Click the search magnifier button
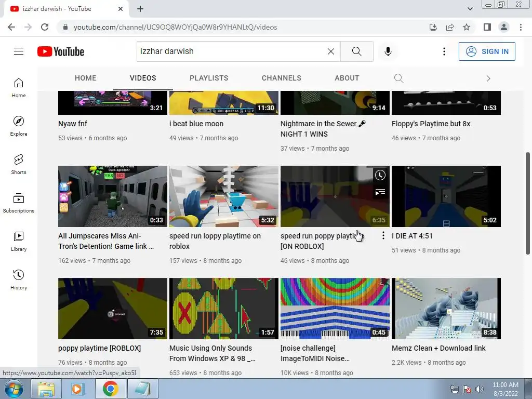532x399 pixels. click(356, 51)
